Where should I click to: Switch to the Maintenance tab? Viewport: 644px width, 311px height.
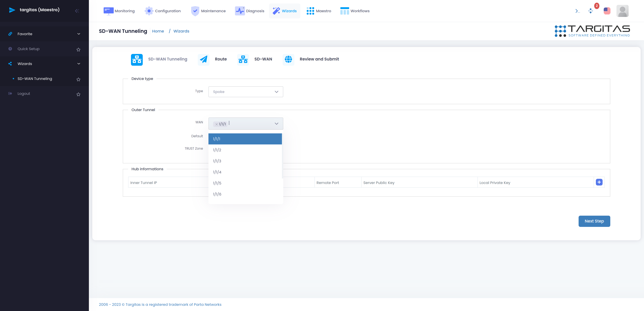tap(213, 11)
